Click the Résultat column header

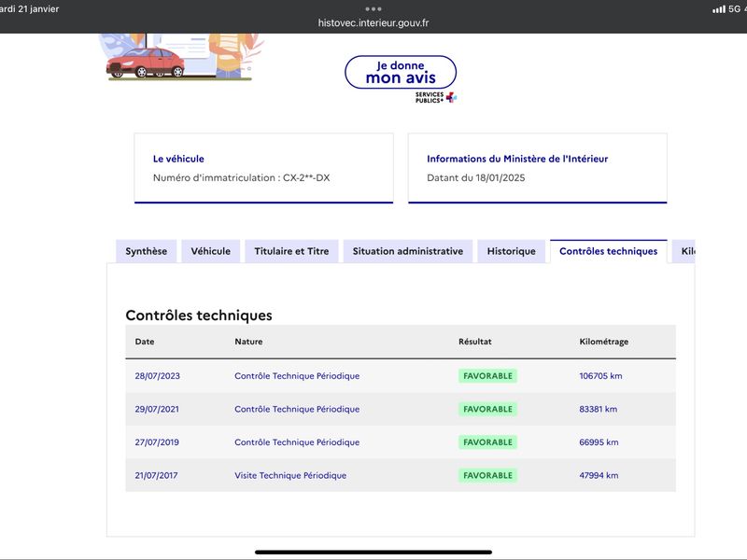click(475, 342)
